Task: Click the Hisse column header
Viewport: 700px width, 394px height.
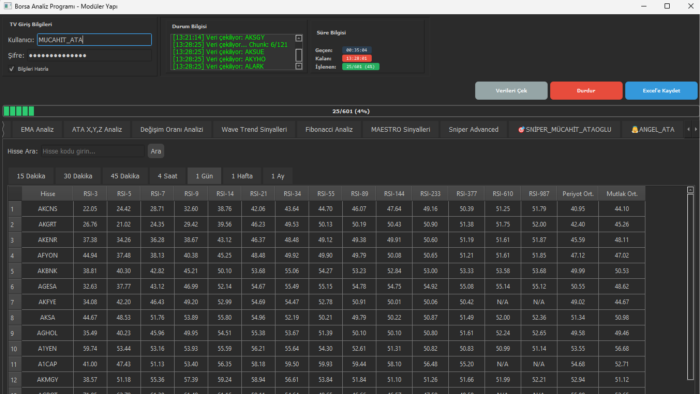Action: pos(47,194)
